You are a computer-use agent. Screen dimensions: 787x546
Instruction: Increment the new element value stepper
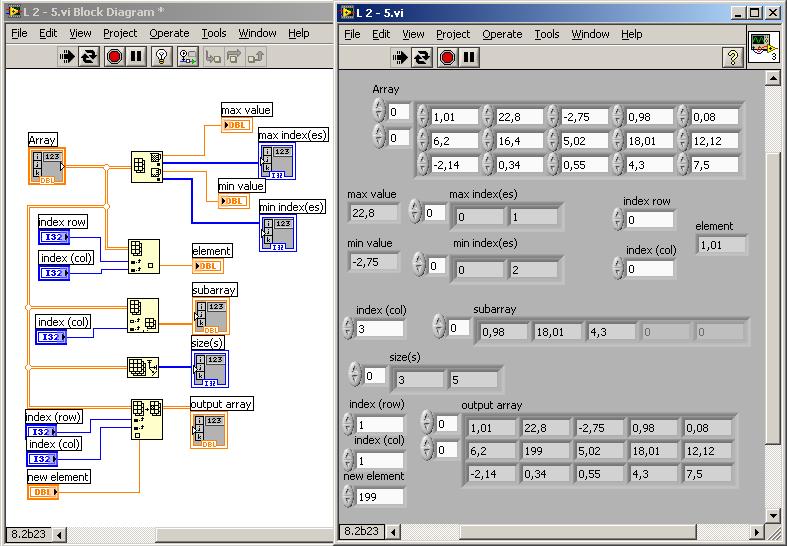tap(350, 491)
